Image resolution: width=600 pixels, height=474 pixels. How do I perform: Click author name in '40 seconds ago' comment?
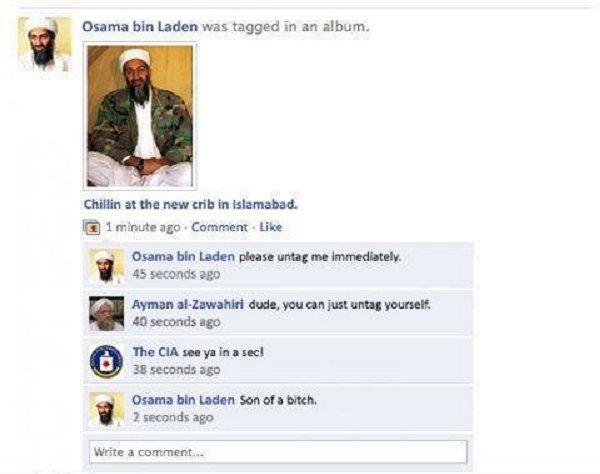point(188,305)
